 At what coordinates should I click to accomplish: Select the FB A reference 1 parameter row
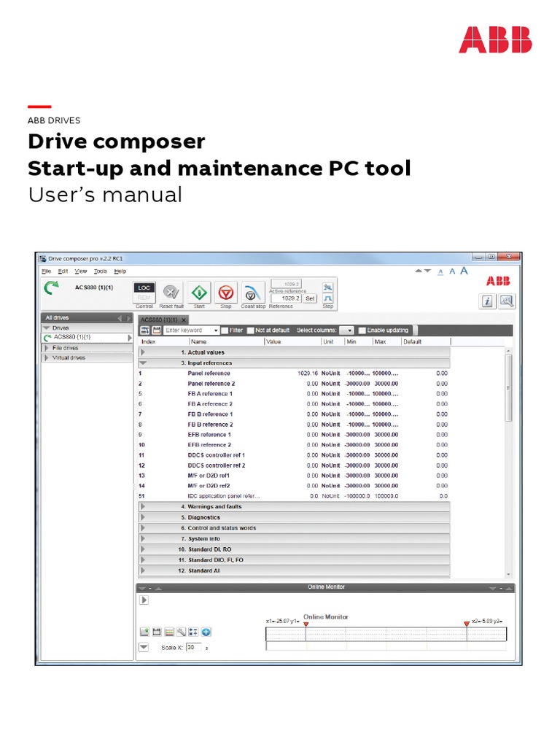(294, 394)
